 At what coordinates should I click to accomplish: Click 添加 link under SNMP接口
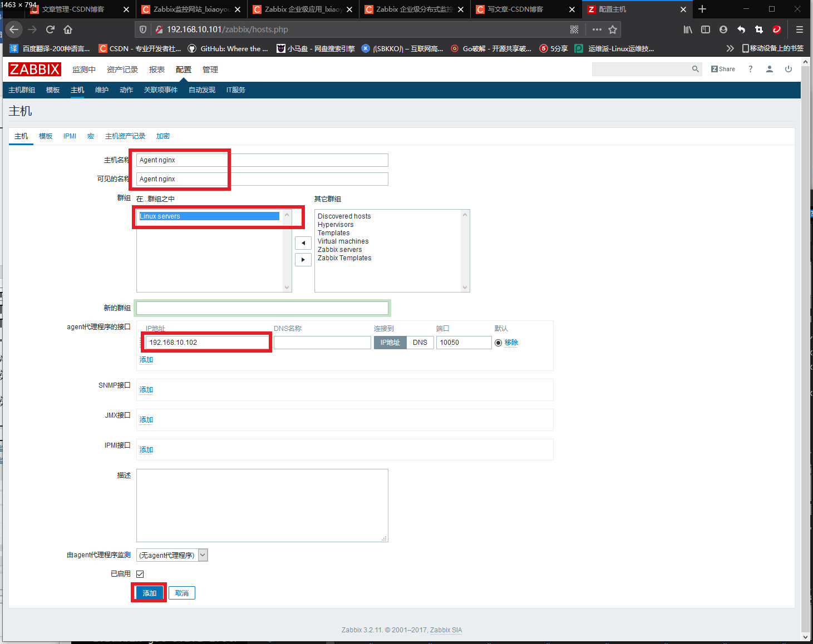(x=146, y=390)
